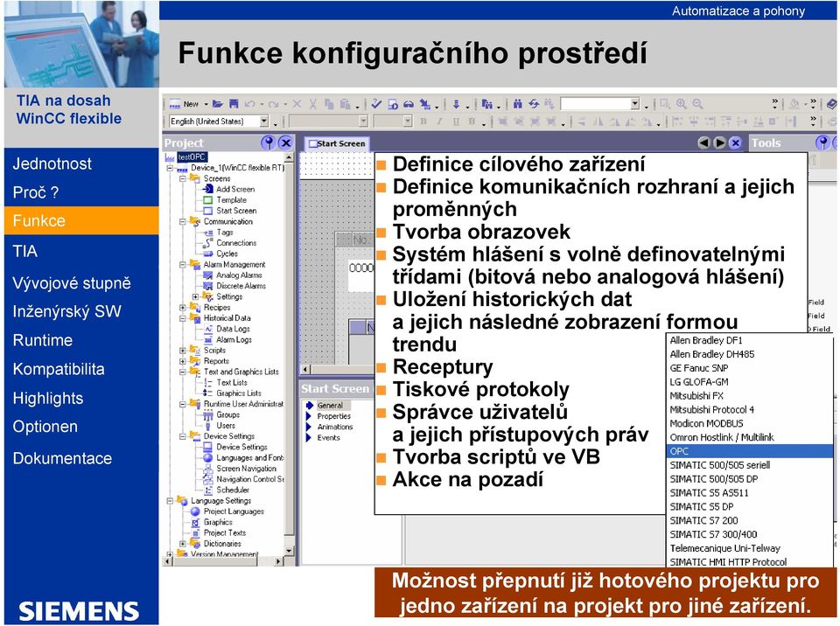The height and width of the screenshot is (626, 840).
Task: Click the Template screen icon in tree
Action: 208,199
